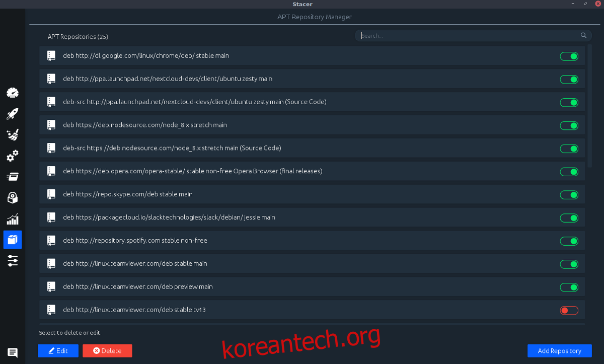This screenshot has width=604, height=364.
Task: Open System Cleaner broom icon
Action: pos(13,135)
